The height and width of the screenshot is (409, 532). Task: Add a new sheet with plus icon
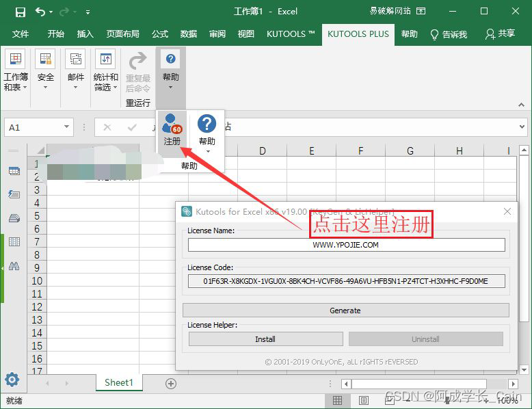tap(171, 384)
